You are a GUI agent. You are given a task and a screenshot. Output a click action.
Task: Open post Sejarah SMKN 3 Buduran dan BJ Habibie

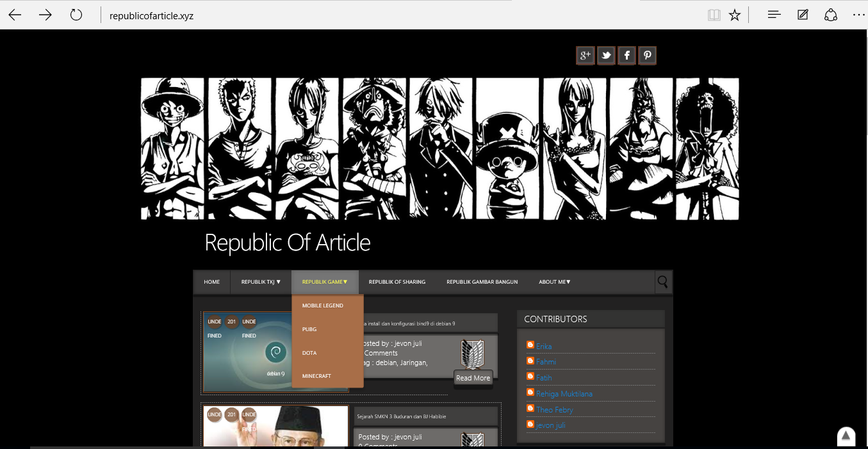(x=401, y=416)
